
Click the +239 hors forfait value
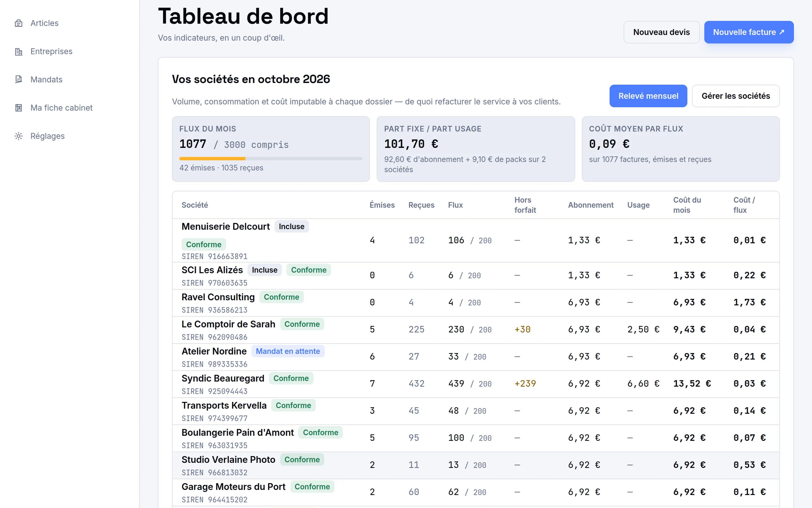pyautogui.click(x=525, y=384)
